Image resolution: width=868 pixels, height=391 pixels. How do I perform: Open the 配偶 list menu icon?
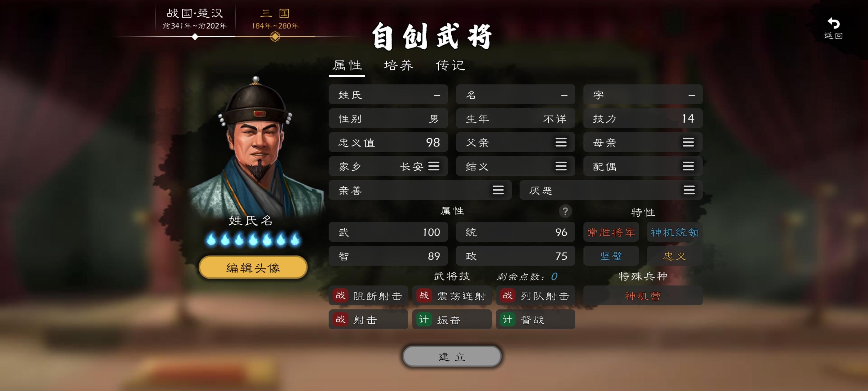click(x=688, y=166)
